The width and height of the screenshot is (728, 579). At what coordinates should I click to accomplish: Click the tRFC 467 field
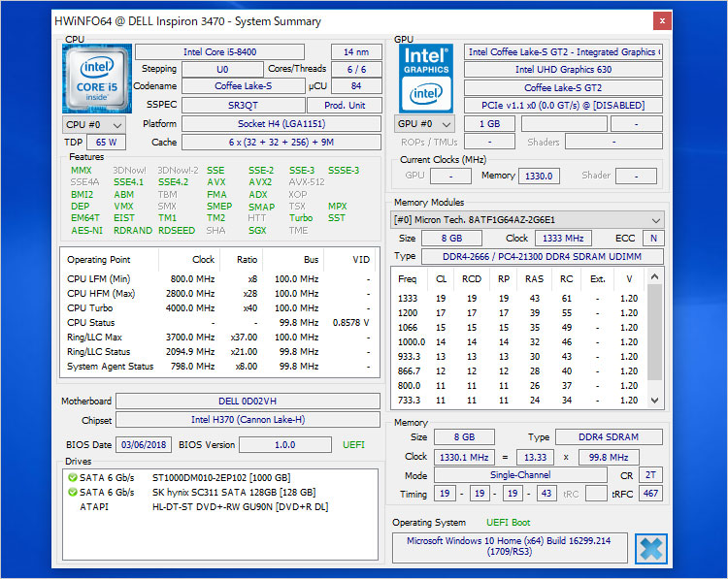coord(650,494)
